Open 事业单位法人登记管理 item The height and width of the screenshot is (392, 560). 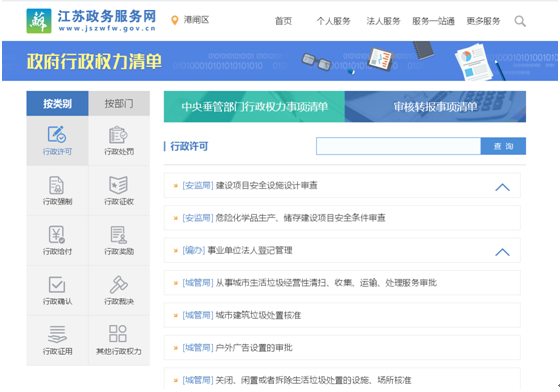point(250,250)
